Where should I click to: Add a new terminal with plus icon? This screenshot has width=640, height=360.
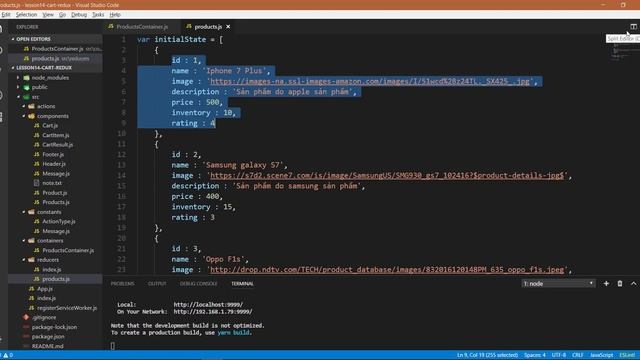click(606, 283)
